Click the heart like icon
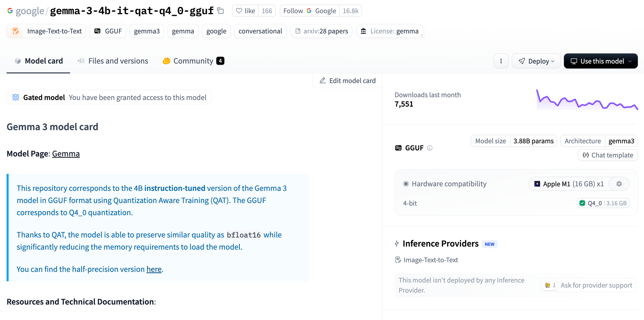The height and width of the screenshot is (320, 644). [x=239, y=11]
